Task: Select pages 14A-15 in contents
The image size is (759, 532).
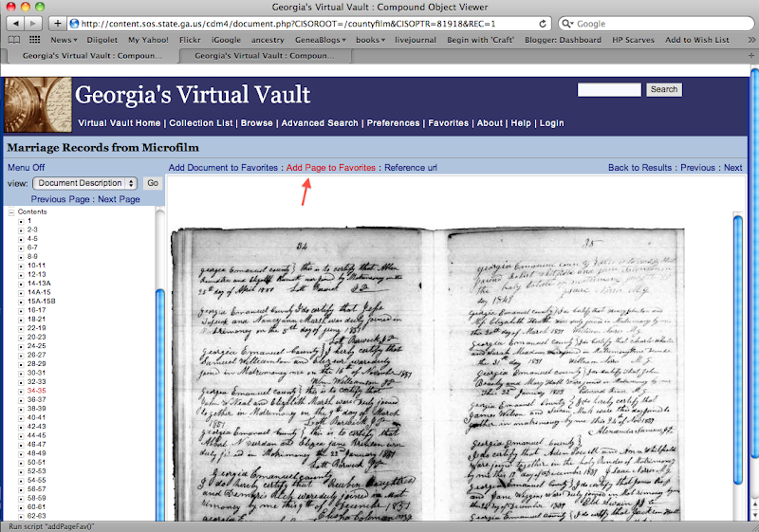Action: coord(39,293)
